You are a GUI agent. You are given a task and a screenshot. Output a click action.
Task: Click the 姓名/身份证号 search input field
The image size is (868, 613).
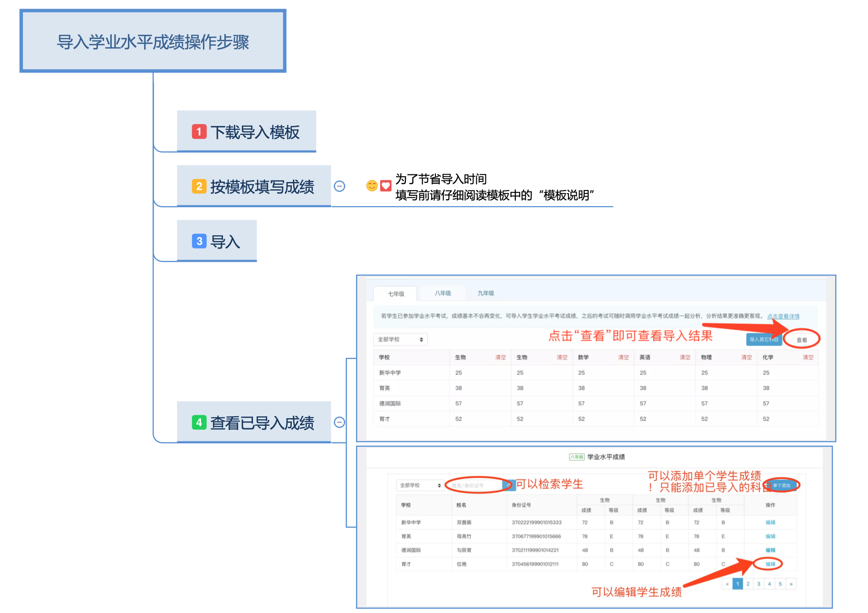pos(475,485)
